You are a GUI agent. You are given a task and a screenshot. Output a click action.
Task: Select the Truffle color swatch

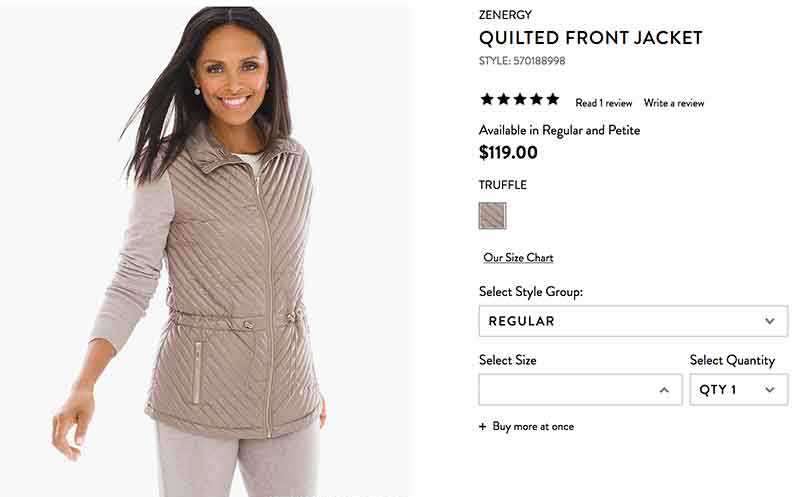point(492,216)
